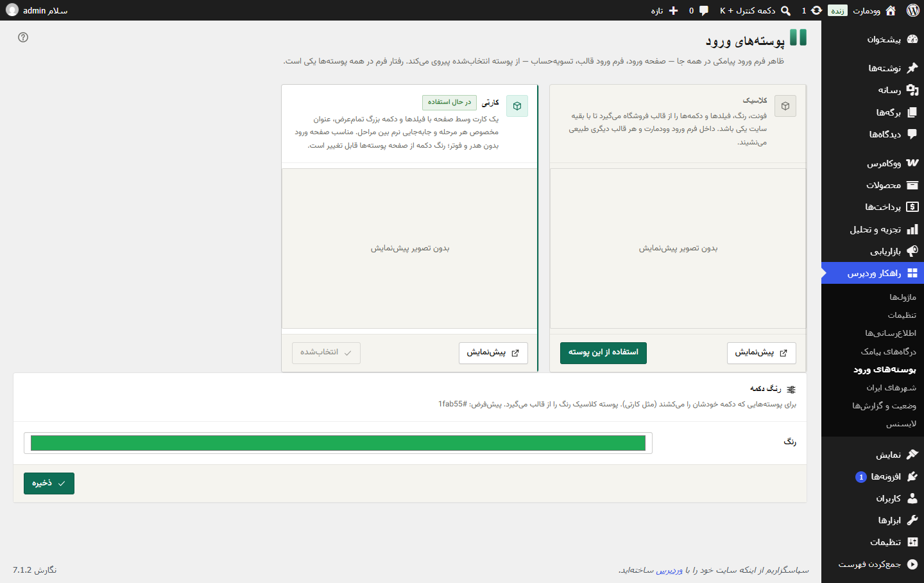Image resolution: width=924 pixels, height=583 pixels.
Task: Click the plus icon for new content
Action: click(x=673, y=10)
